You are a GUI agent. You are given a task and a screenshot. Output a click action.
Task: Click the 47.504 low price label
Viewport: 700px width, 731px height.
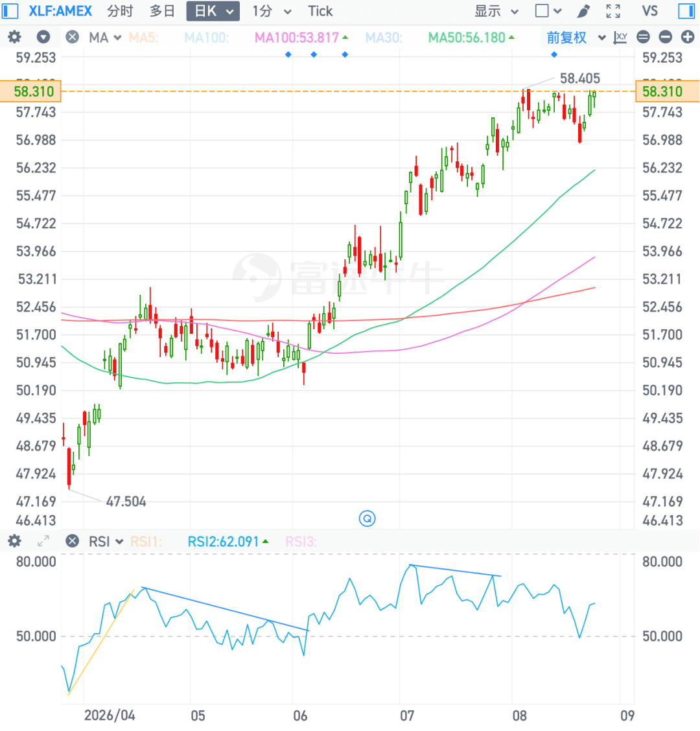[x=126, y=502]
